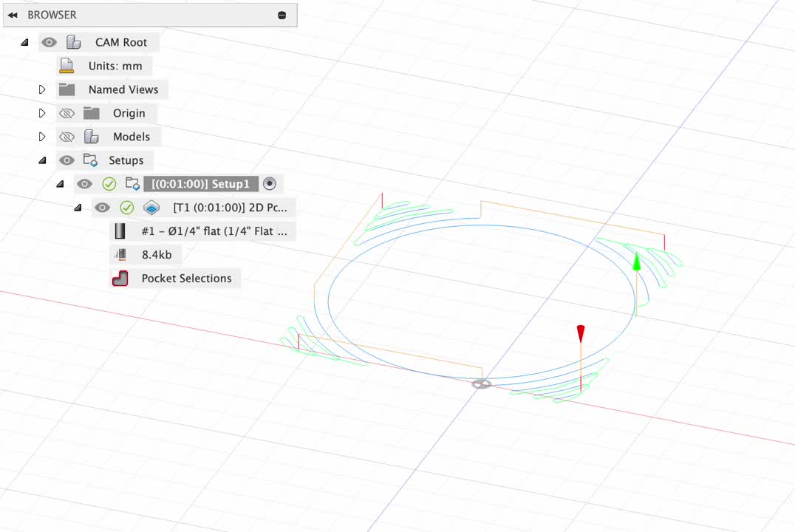Viewport: 795px width, 532px height.
Task: Click the BROWSER panel title
Action: (52, 16)
